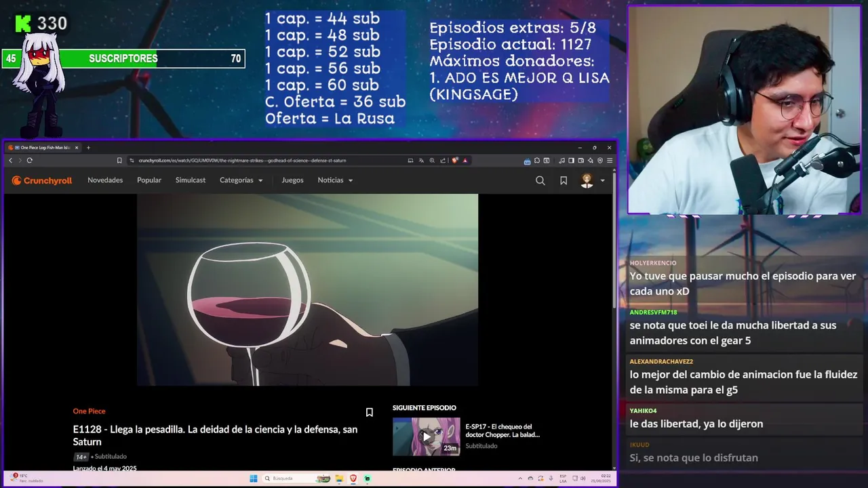The width and height of the screenshot is (868, 488).
Task: Expand the account menu arrow beside avatar
Action: pyautogui.click(x=602, y=180)
